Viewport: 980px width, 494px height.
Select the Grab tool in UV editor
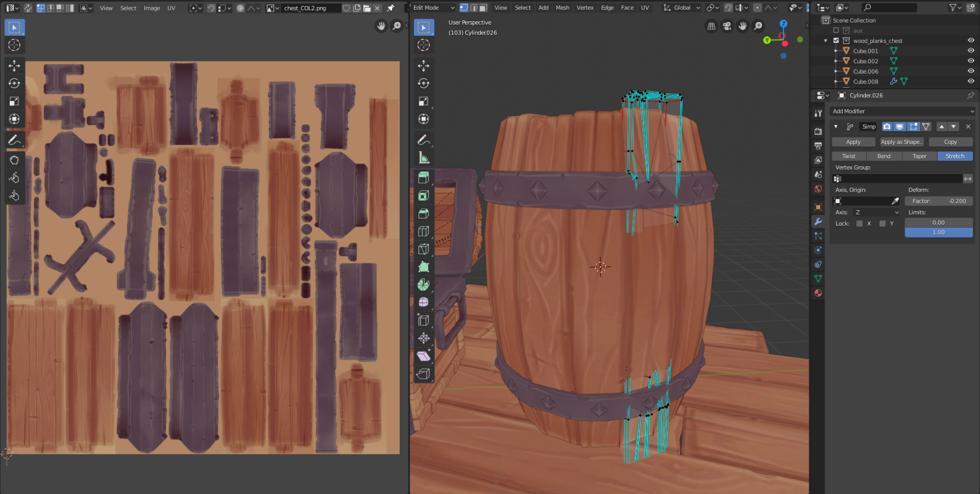click(x=14, y=160)
